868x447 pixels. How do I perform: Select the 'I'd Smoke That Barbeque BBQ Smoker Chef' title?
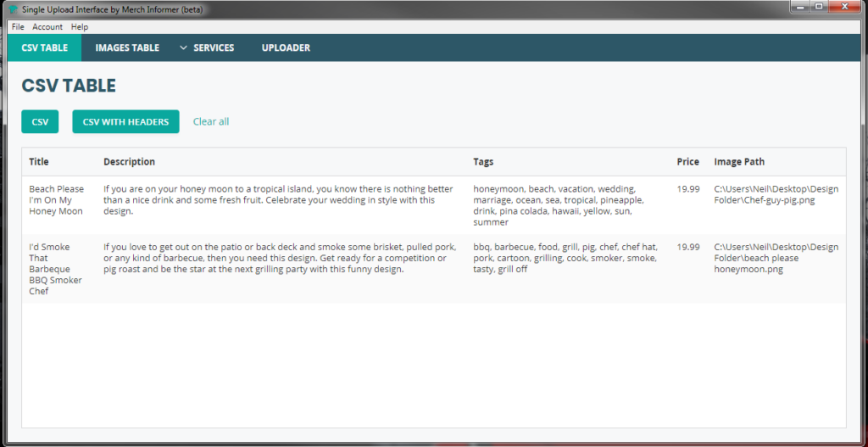(55, 269)
